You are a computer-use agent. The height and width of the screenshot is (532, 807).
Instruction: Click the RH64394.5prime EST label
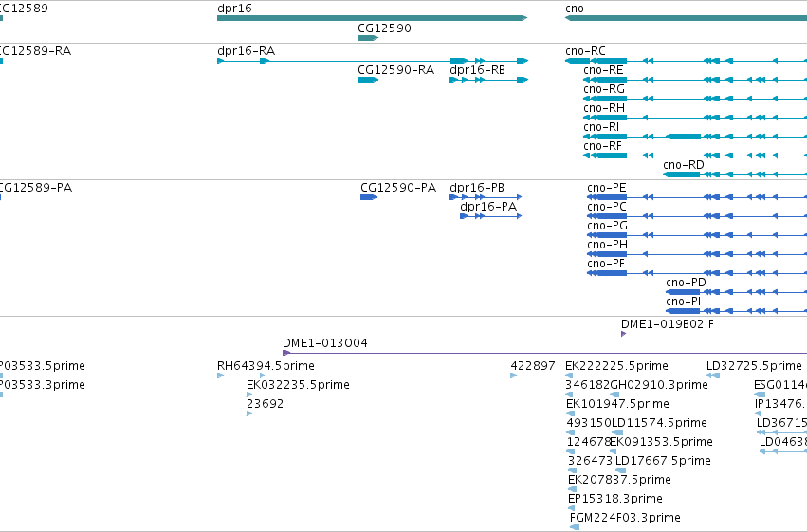266,366
